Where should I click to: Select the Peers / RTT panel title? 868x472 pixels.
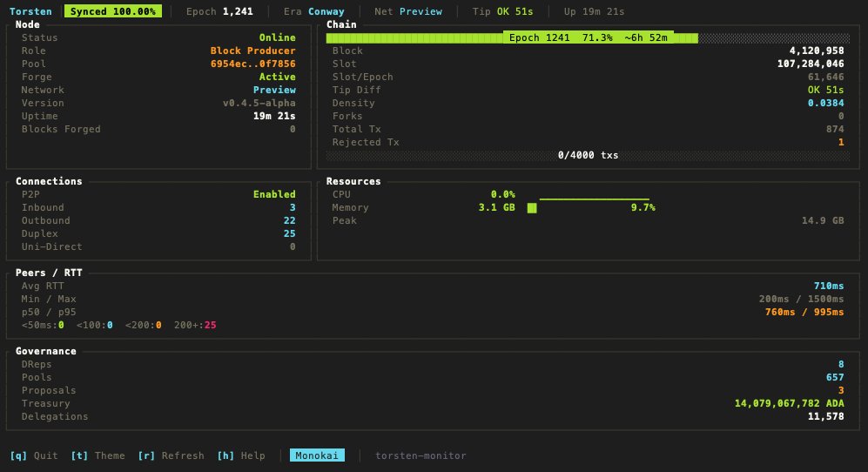tap(49, 273)
